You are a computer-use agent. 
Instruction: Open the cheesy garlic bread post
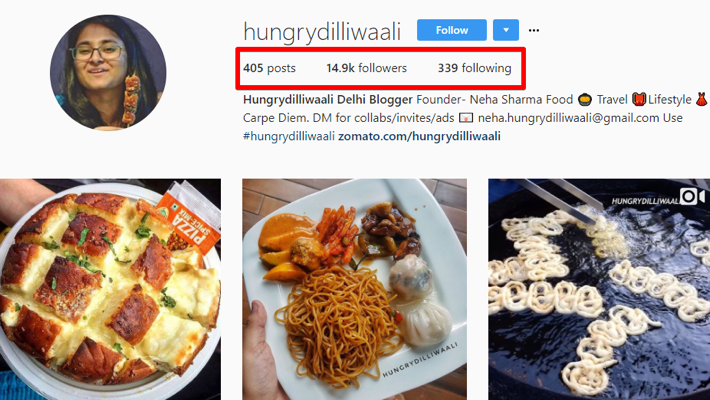(x=110, y=289)
